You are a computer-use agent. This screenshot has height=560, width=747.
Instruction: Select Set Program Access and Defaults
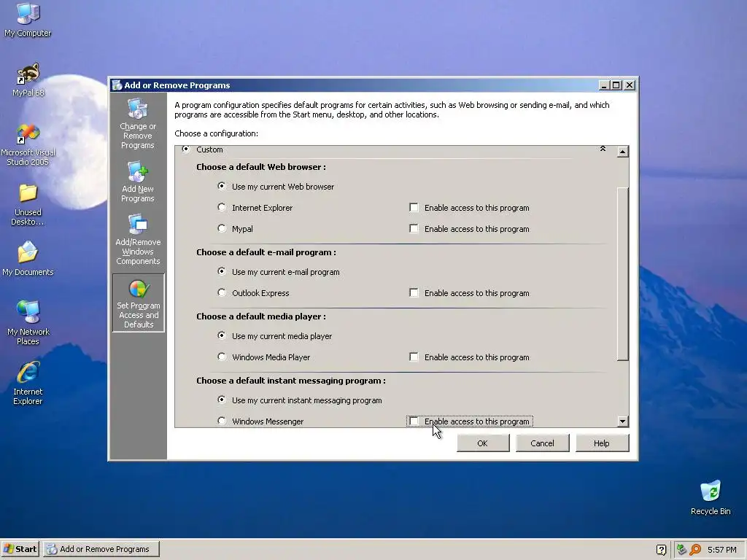point(139,303)
